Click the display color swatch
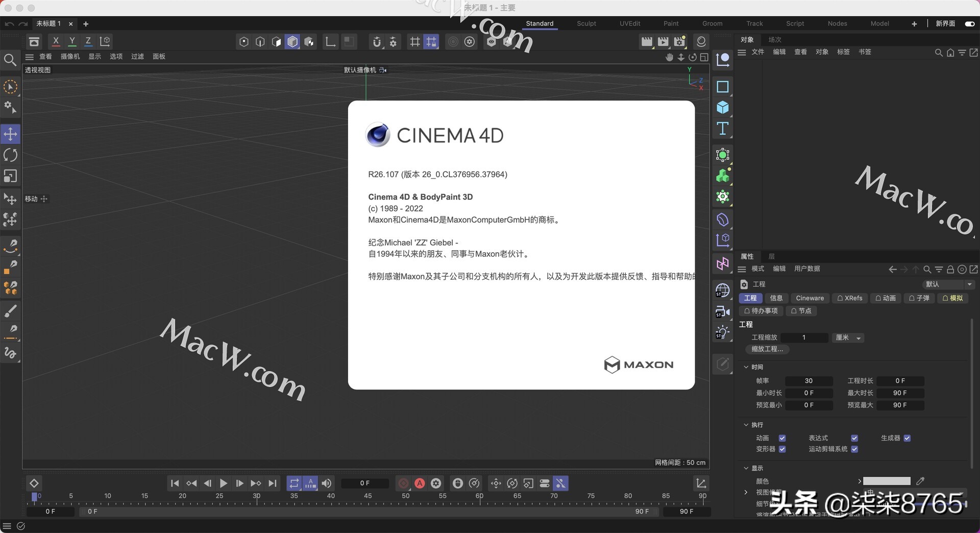The width and height of the screenshot is (980, 533). tap(887, 481)
